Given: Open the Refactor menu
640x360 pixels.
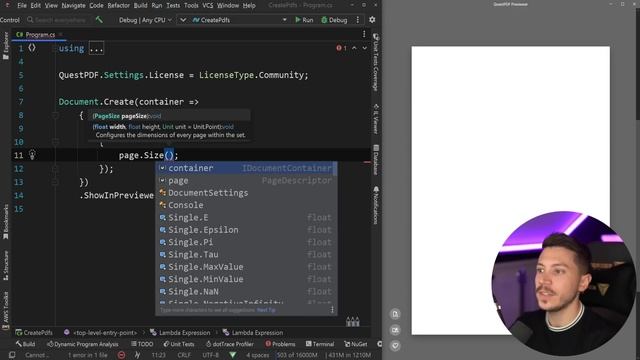Looking at the screenshot, I should coord(118,5).
